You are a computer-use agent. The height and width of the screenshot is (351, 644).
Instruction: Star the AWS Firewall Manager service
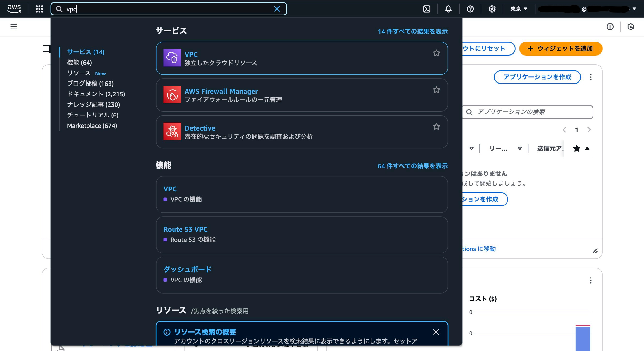(x=436, y=90)
